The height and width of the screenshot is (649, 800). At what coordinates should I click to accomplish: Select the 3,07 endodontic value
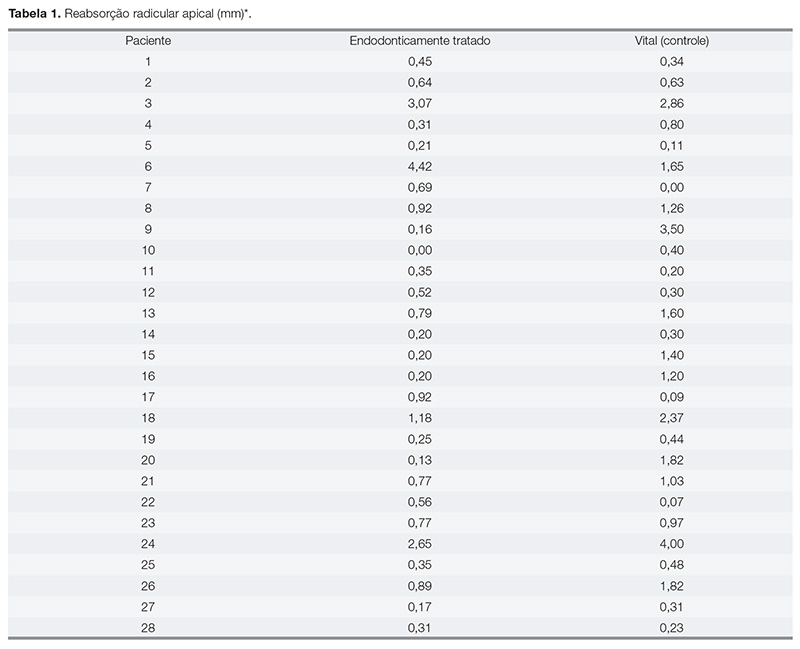(x=419, y=103)
